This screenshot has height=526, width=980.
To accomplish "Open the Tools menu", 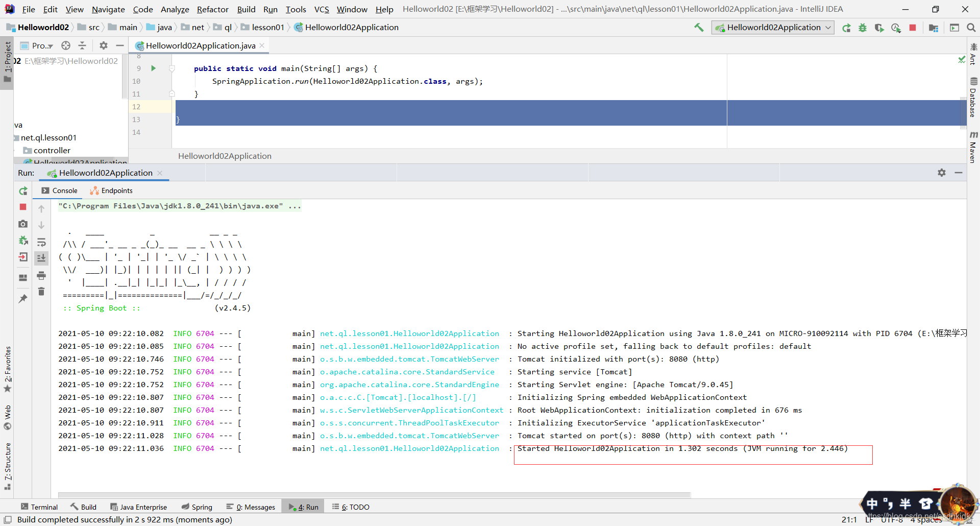I will (x=296, y=9).
